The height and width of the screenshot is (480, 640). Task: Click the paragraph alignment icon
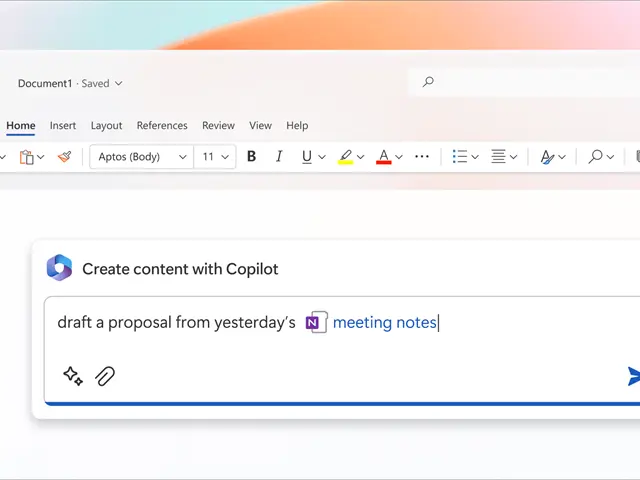tap(498, 157)
